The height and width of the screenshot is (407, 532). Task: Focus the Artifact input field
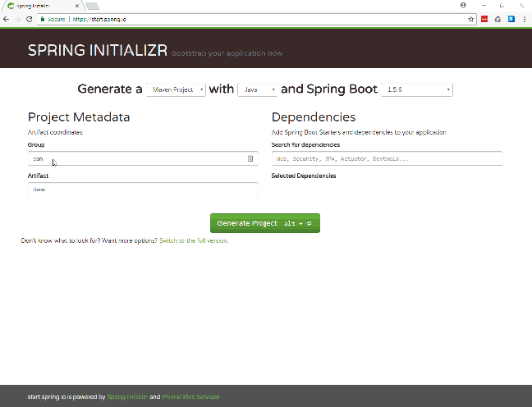143,190
